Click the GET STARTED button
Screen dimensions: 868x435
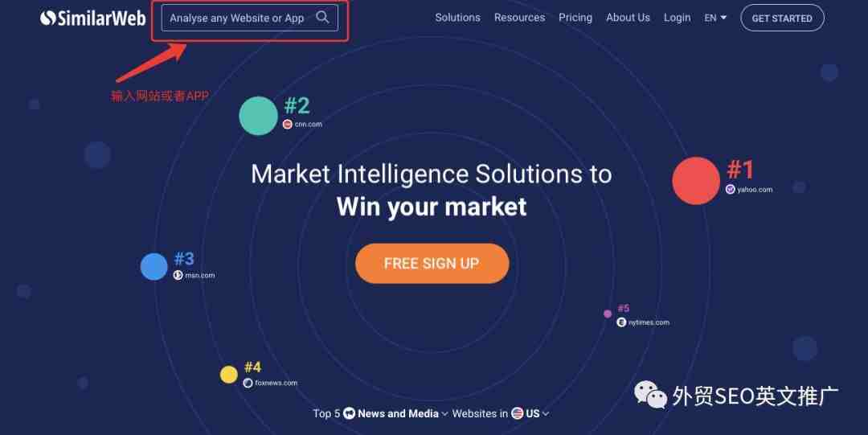click(782, 18)
